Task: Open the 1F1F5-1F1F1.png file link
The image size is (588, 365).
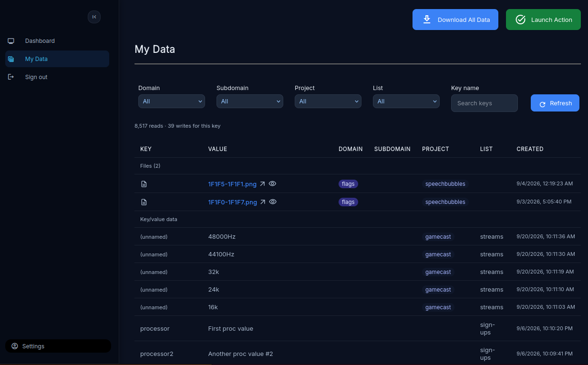Action: [233, 184]
